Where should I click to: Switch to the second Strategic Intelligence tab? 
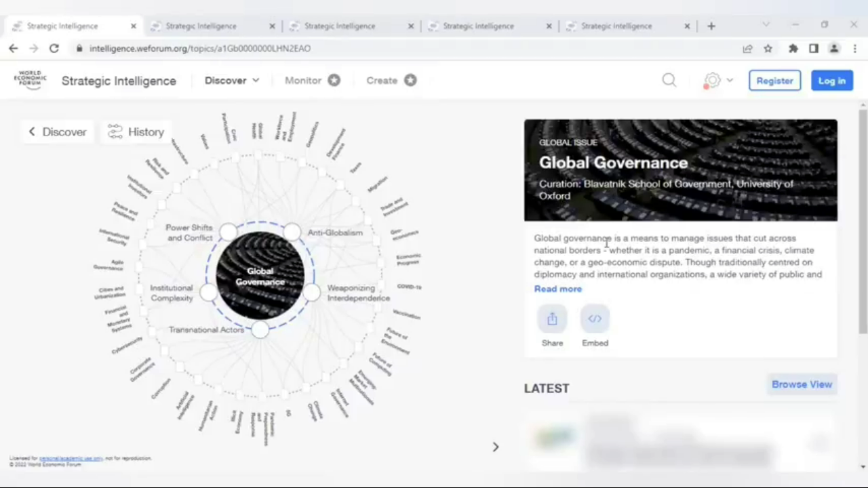[x=201, y=26]
